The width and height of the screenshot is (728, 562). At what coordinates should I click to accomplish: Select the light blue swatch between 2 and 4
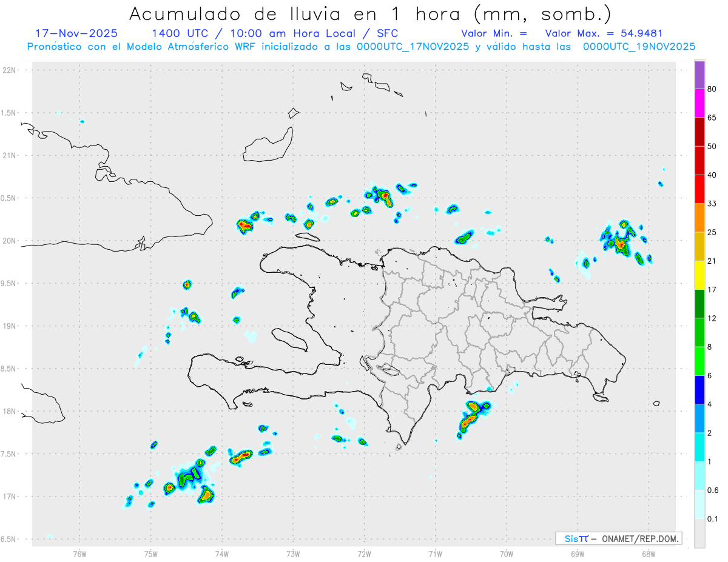pos(699,418)
